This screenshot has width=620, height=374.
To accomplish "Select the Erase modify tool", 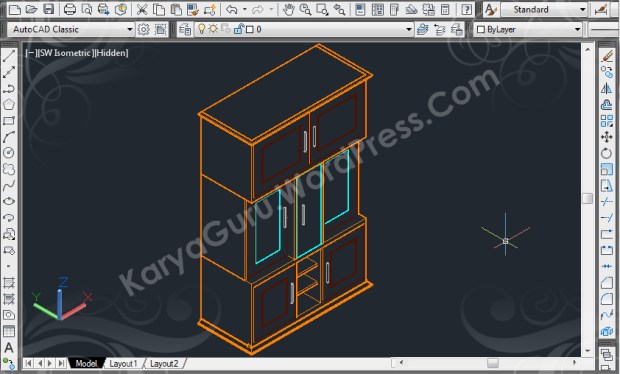I will 607,57.
